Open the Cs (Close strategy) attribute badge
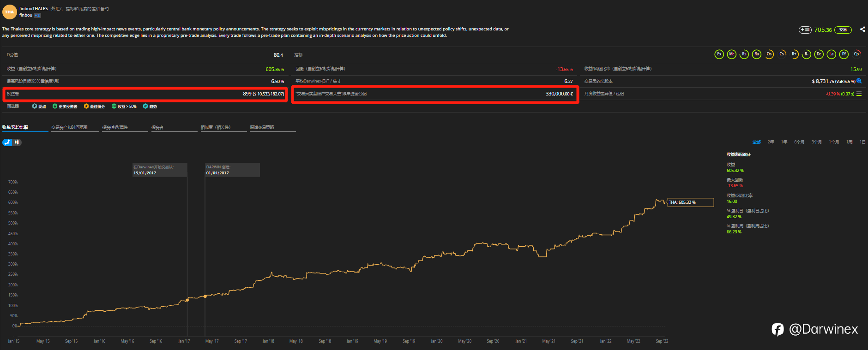Screen dimensions: 868x350 782,54
